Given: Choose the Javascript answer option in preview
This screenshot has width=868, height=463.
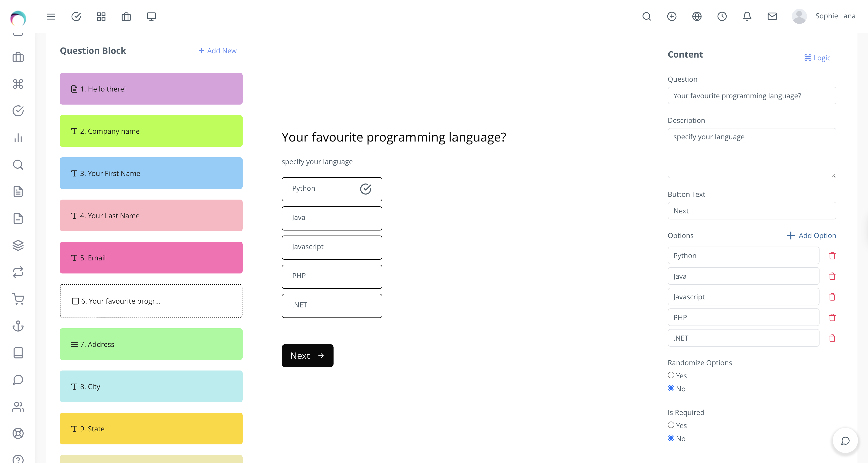Looking at the screenshot, I should tap(332, 247).
